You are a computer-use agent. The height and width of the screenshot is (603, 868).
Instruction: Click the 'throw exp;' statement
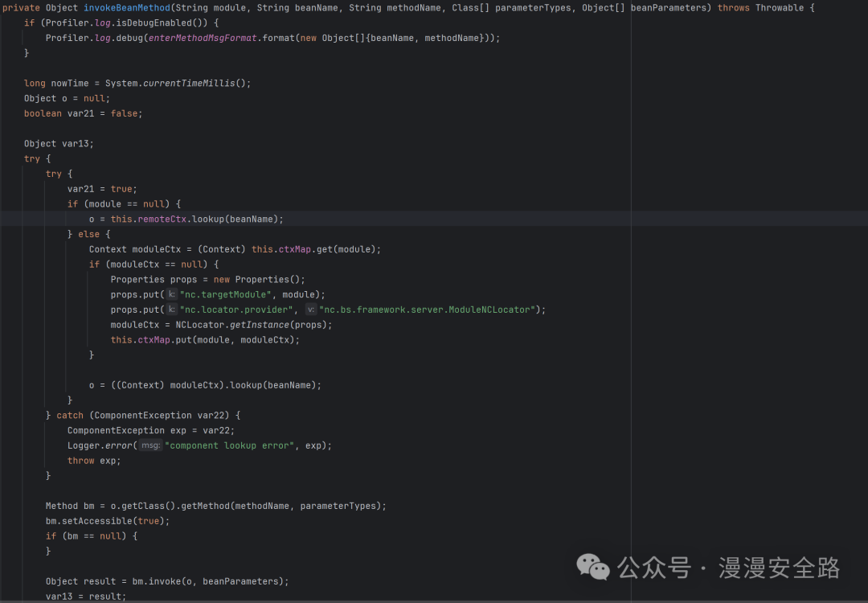point(94,461)
